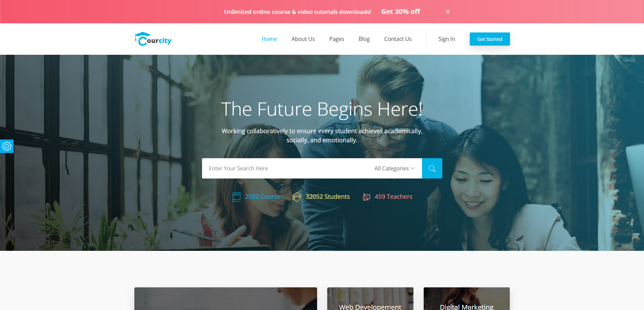Open the Digital Marketing course card
Screen dimensions: 644x310
[x=467, y=299]
